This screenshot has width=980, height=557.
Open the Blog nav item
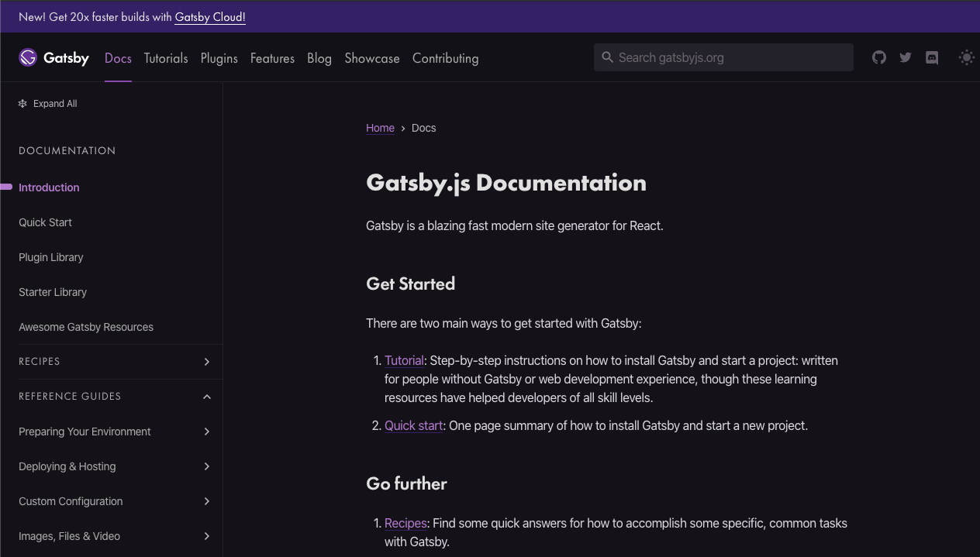coord(319,58)
